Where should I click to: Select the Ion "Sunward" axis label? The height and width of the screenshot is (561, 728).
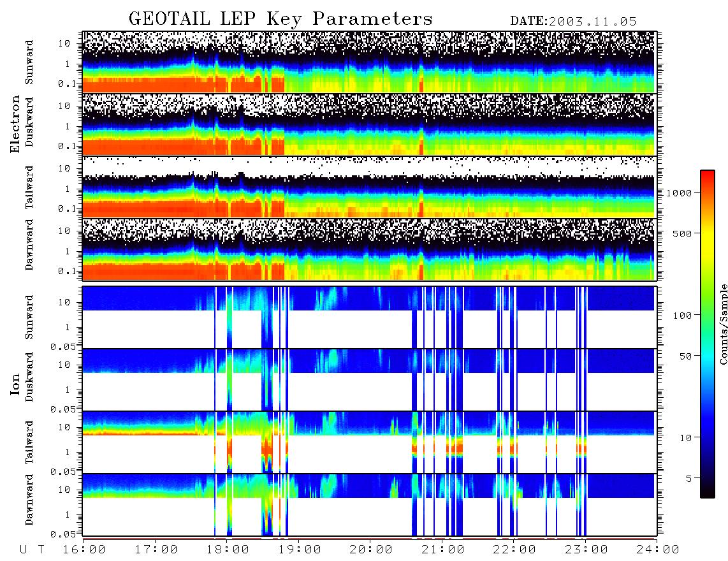(x=29, y=317)
